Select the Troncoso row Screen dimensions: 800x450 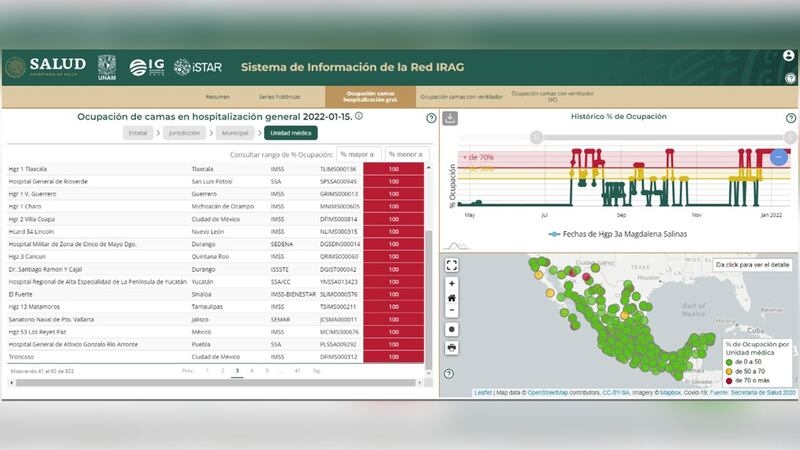[216, 357]
